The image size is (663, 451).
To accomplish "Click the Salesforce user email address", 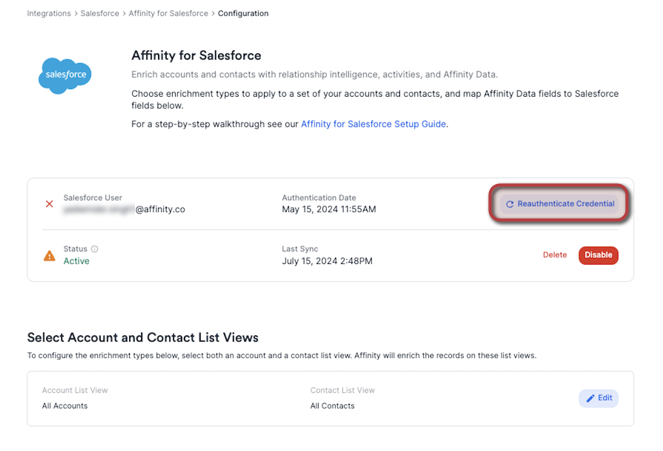I will pyautogui.click(x=124, y=210).
